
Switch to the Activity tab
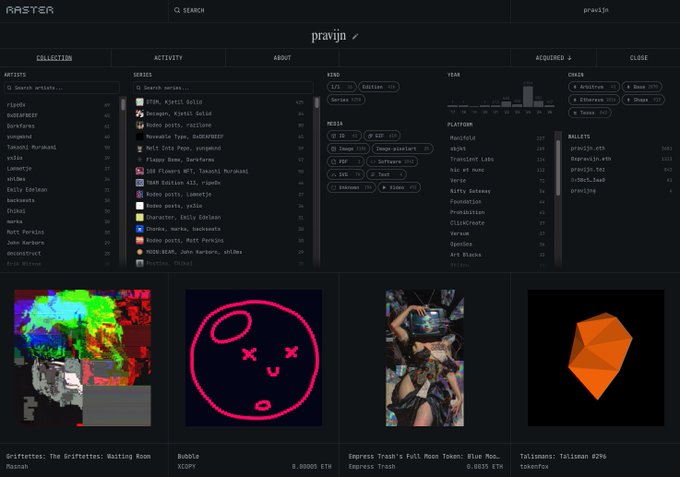click(x=168, y=58)
